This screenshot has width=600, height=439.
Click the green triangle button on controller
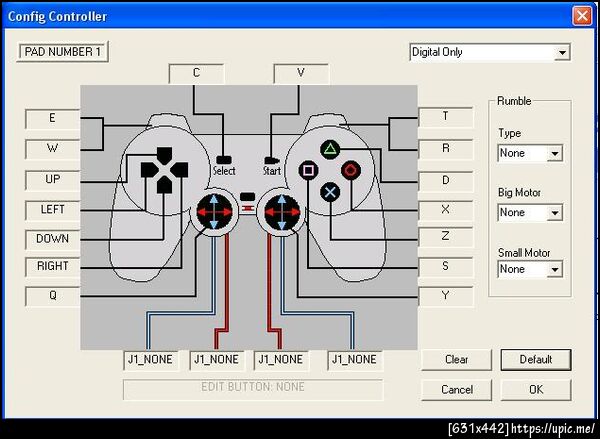click(330, 150)
